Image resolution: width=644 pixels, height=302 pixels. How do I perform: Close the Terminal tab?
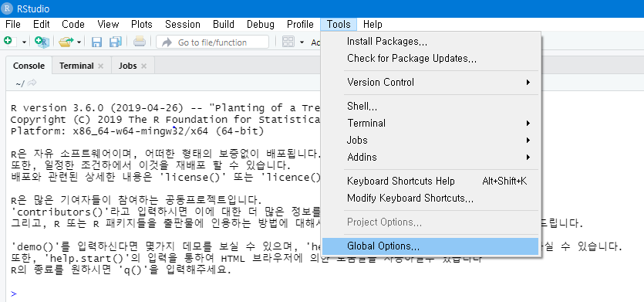[100, 66]
